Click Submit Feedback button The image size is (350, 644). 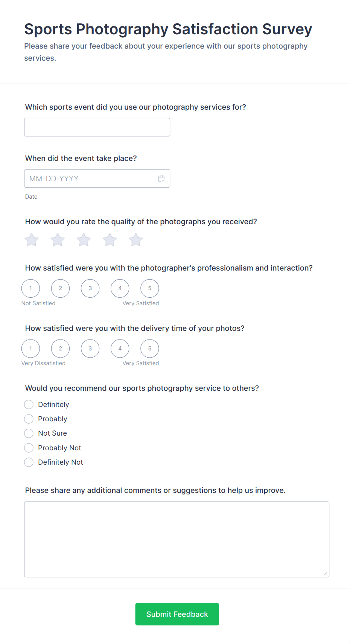(177, 614)
